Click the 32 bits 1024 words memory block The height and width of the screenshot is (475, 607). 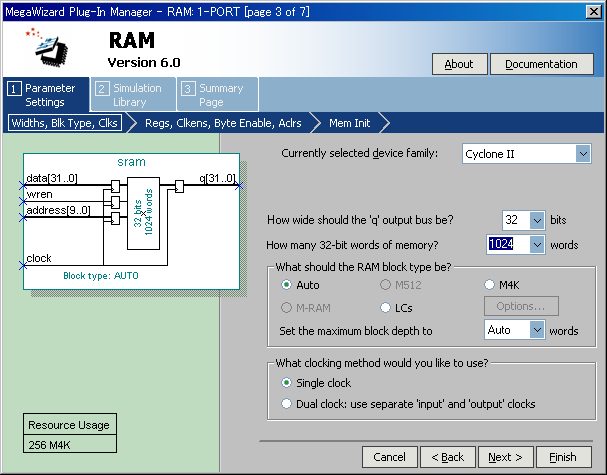(x=143, y=213)
